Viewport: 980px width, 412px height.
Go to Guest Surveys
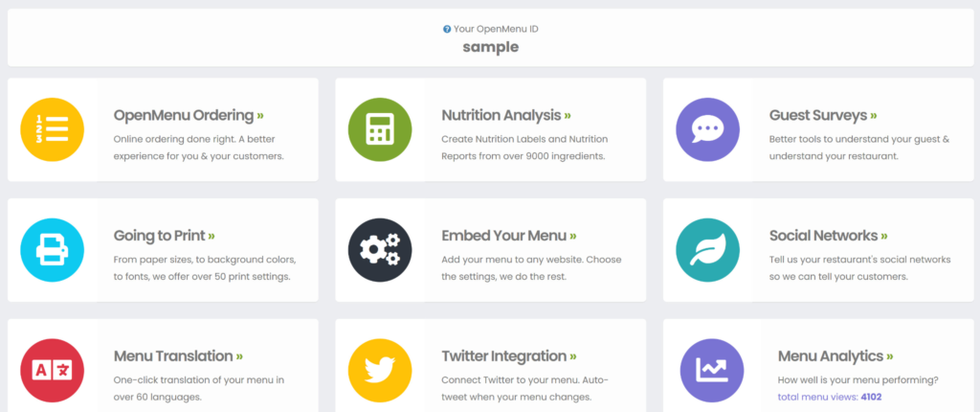pos(823,115)
